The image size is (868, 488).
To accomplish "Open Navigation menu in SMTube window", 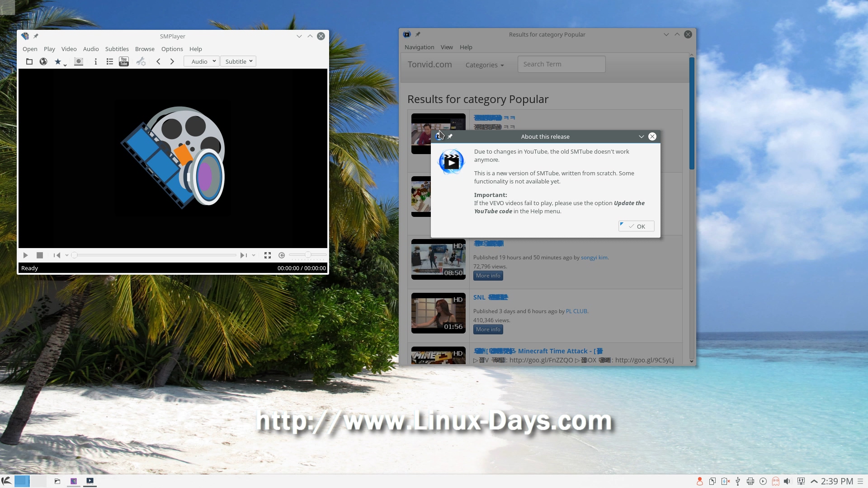I will tap(419, 47).
